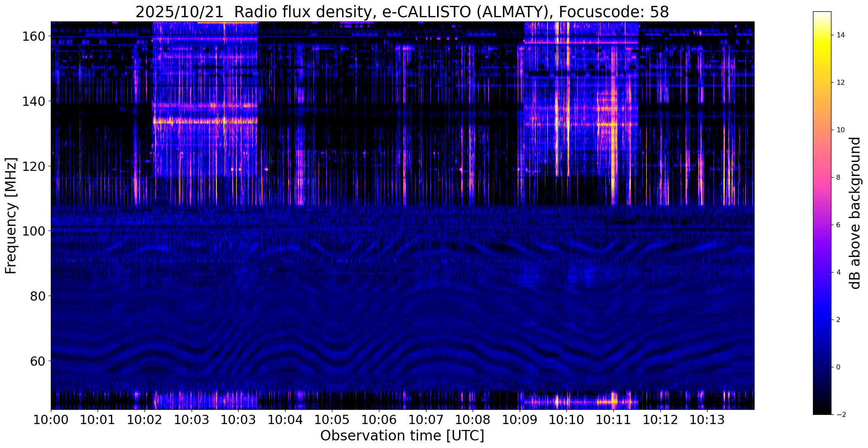Pick the 8 tick label on the colorbar
The height and width of the screenshot is (448, 868).
[839, 178]
